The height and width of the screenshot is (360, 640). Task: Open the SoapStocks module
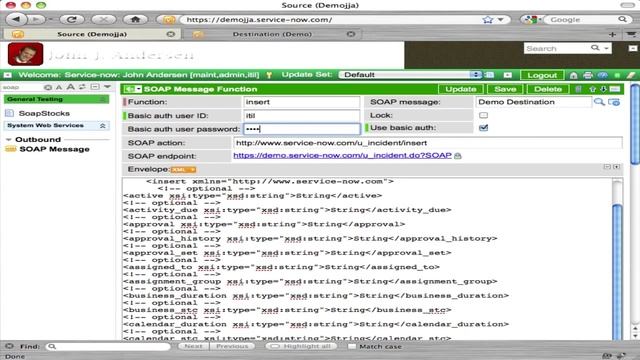[44, 113]
